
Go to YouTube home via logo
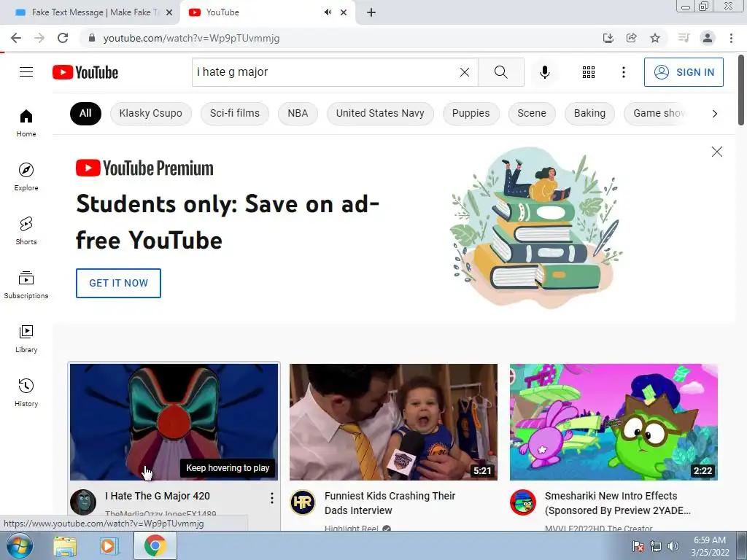[85, 72]
